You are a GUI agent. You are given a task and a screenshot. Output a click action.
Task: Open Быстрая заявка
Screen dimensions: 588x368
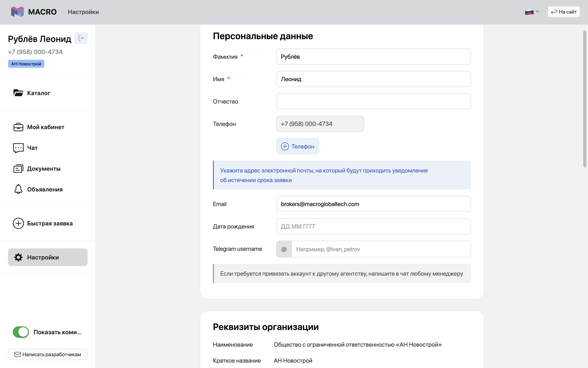48,223
